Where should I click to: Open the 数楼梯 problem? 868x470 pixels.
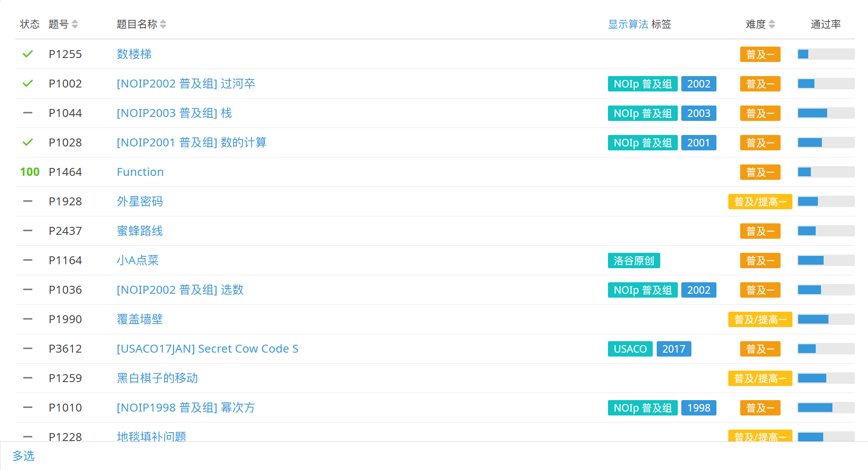click(134, 54)
